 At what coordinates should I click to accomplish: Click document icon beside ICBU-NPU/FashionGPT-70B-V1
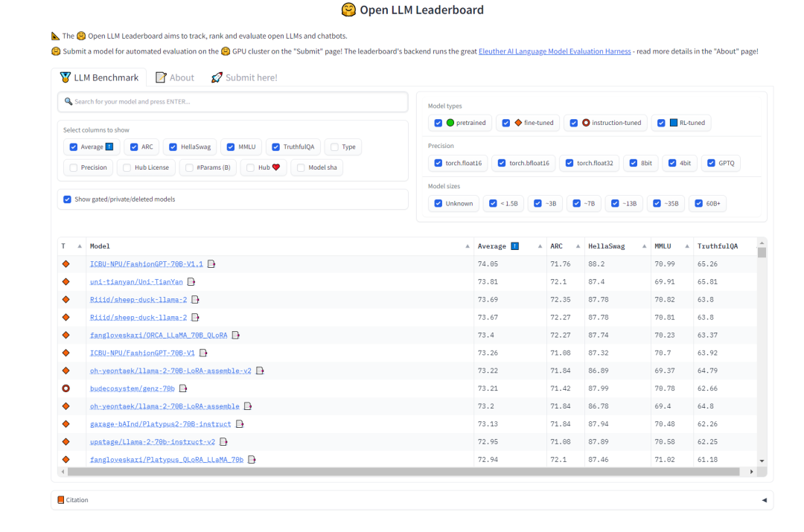point(203,353)
